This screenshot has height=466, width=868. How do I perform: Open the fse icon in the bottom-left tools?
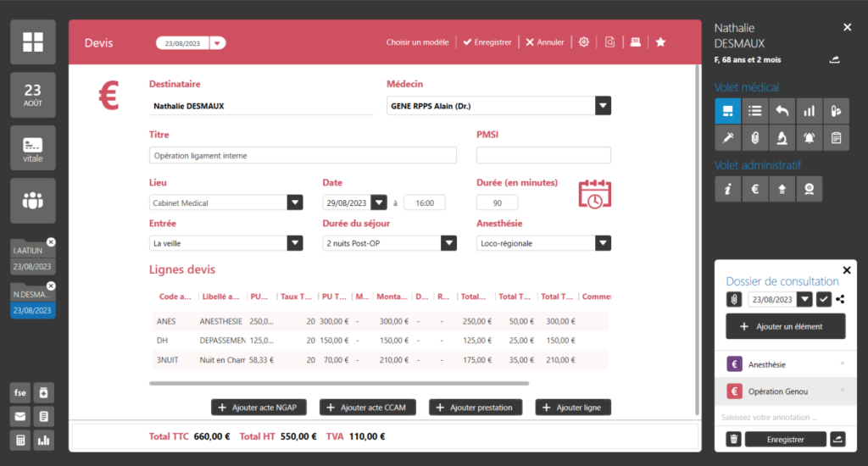coord(20,392)
